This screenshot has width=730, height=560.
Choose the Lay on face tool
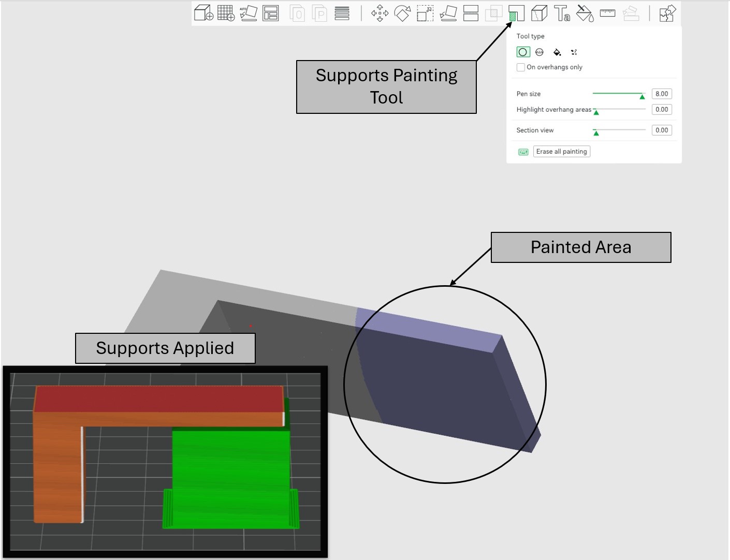(448, 13)
